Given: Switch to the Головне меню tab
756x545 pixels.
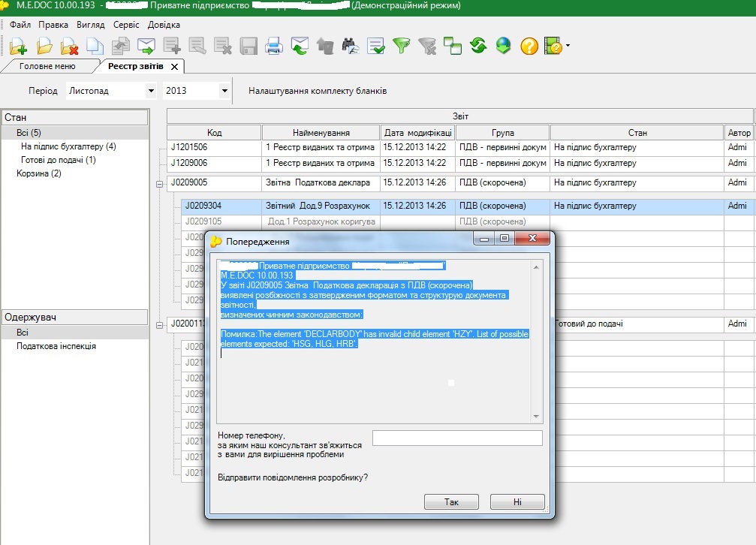Looking at the screenshot, I should point(47,66).
